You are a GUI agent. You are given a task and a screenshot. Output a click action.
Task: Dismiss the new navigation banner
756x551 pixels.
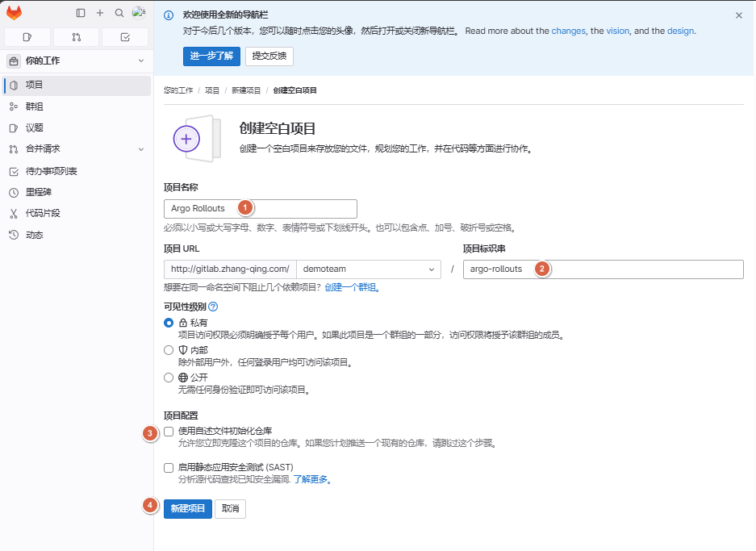pos(738,15)
